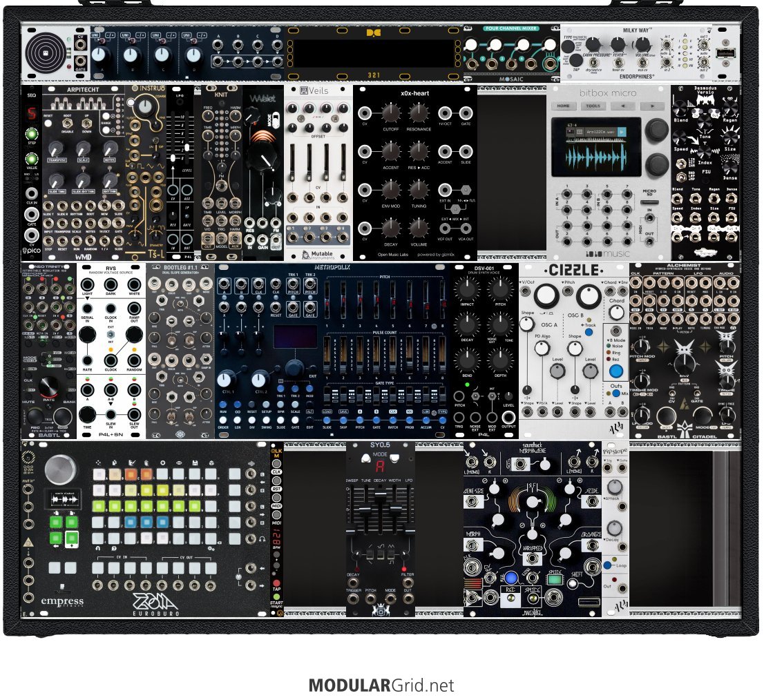764x700 pixels.
Task: Turn the x0x-heart CUTOFF knob
Action: coord(390,113)
